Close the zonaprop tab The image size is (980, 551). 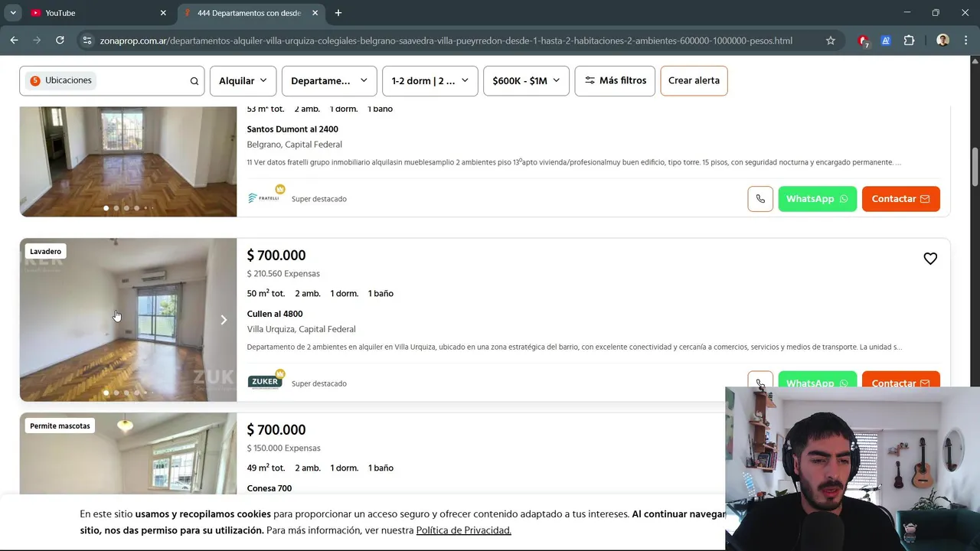(315, 13)
